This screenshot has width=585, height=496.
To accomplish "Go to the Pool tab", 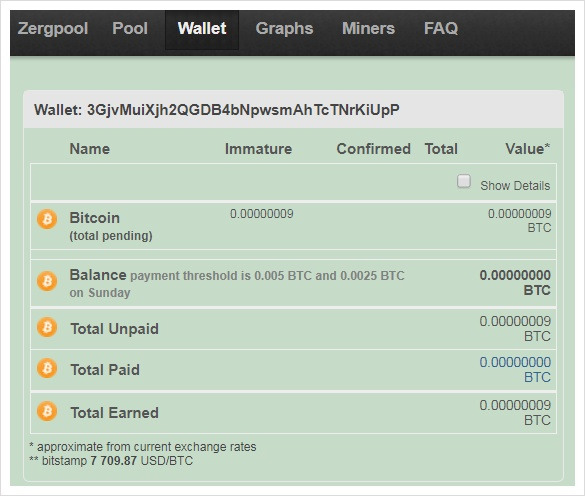I will [x=130, y=29].
